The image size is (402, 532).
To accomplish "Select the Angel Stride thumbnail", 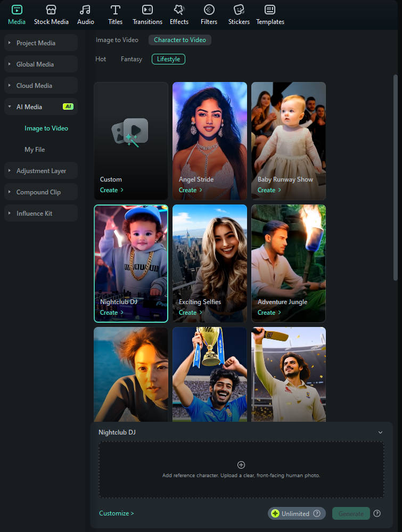I will (210, 141).
